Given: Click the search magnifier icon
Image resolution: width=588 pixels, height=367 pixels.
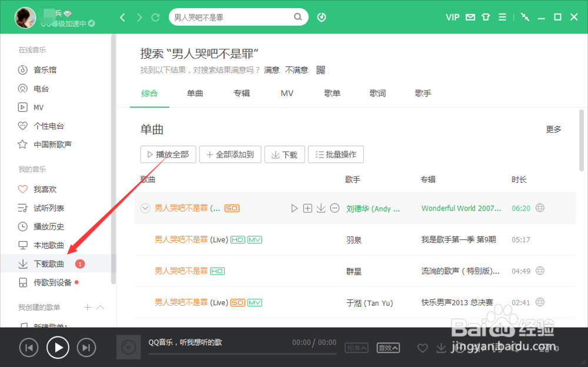Looking at the screenshot, I should (298, 17).
